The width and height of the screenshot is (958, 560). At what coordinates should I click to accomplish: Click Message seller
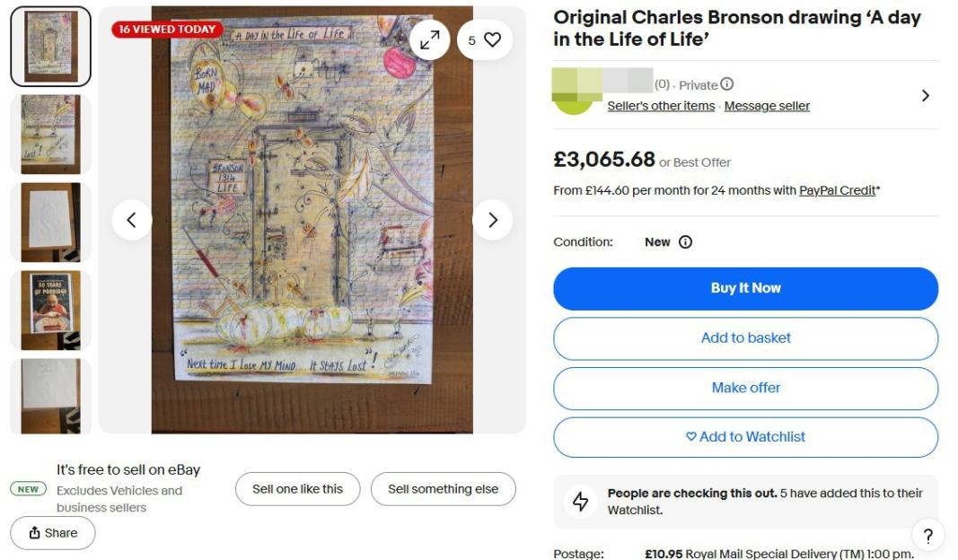click(x=767, y=106)
